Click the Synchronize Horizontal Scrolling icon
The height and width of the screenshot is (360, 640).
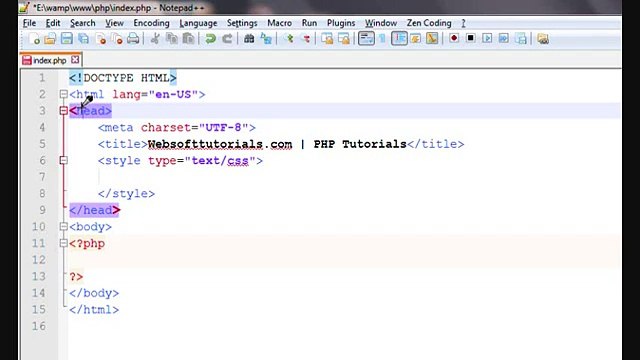pos(344,39)
